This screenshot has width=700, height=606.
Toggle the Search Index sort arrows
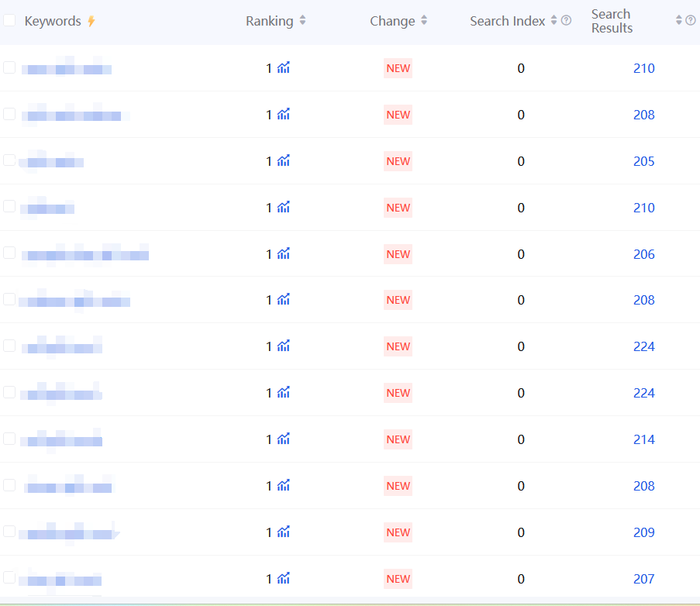click(x=553, y=21)
